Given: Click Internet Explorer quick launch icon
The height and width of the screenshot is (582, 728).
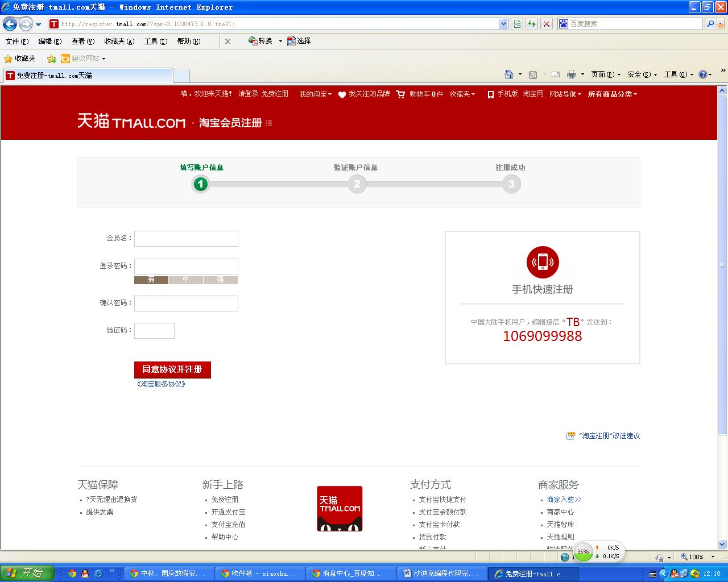Looking at the screenshot, I should pos(98,573).
